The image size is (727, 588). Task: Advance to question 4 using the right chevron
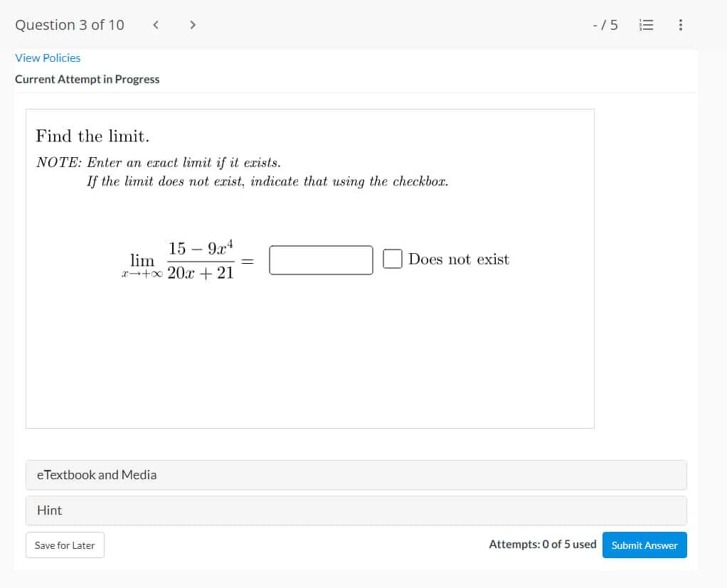tap(193, 25)
